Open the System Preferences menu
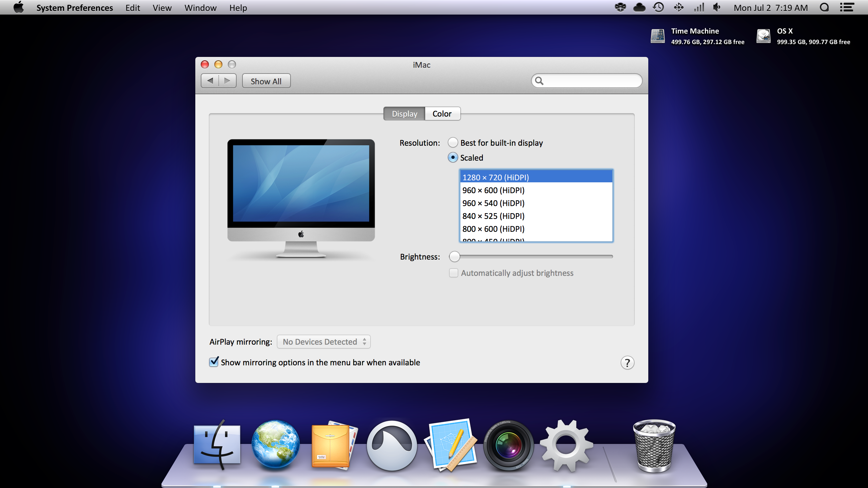The image size is (868, 488). coord(75,7)
